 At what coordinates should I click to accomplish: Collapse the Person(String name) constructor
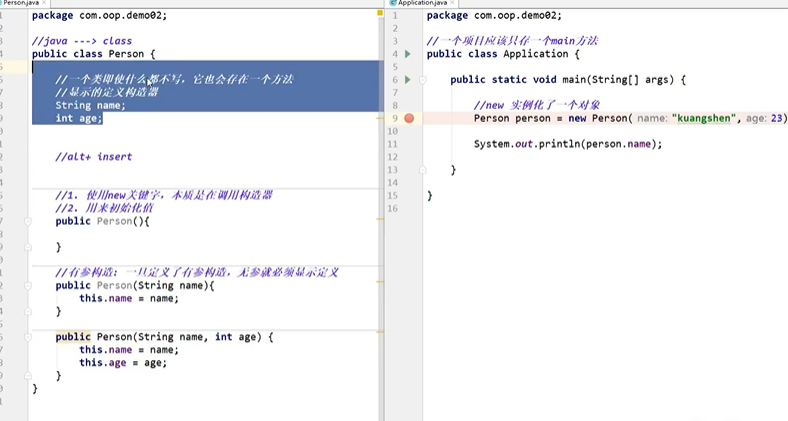click(28, 285)
